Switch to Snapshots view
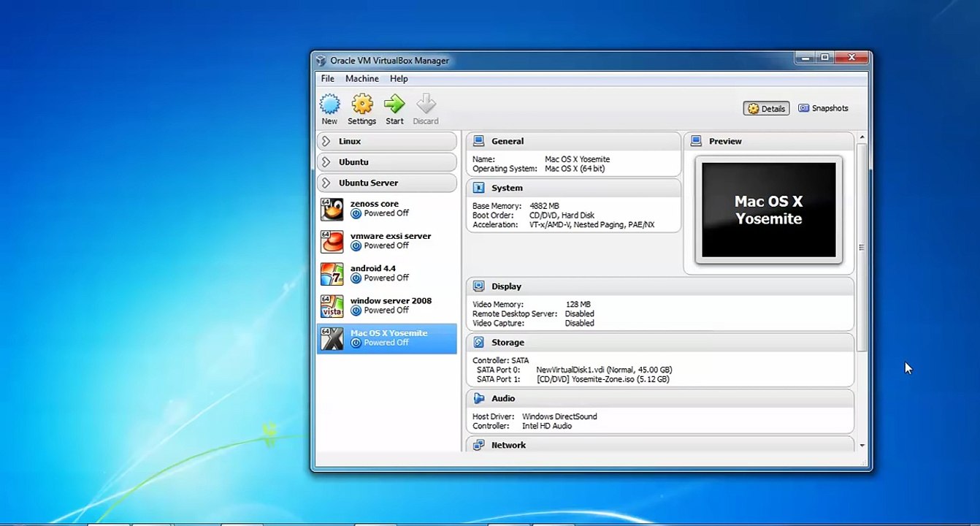Image resolution: width=980 pixels, height=526 pixels. [x=824, y=108]
